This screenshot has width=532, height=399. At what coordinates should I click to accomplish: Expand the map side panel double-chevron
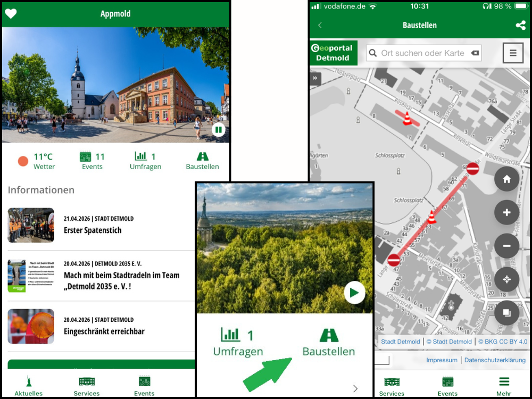pyautogui.click(x=315, y=78)
